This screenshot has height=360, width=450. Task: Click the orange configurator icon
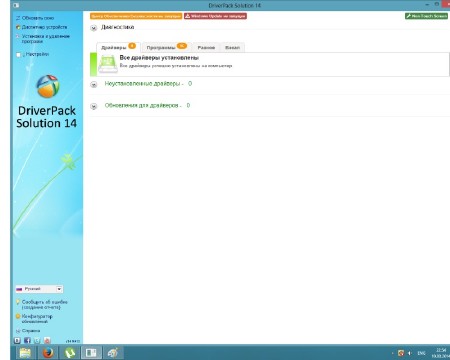tap(18, 316)
